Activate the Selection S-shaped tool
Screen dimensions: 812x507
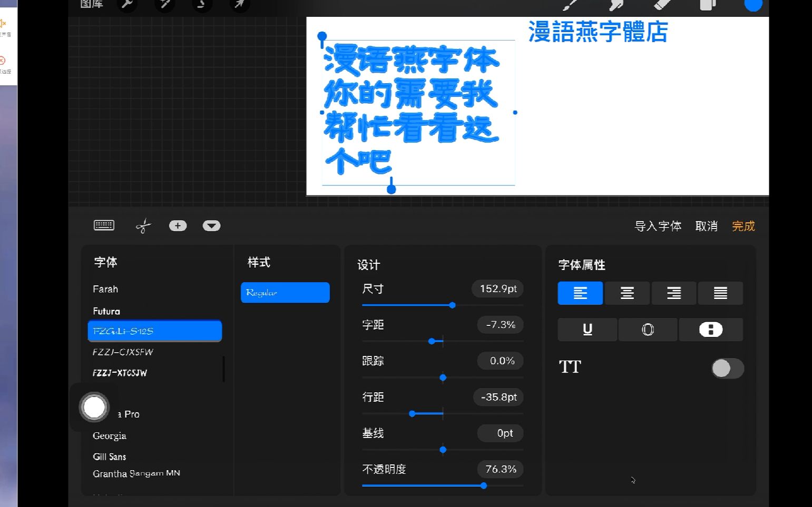(x=202, y=5)
